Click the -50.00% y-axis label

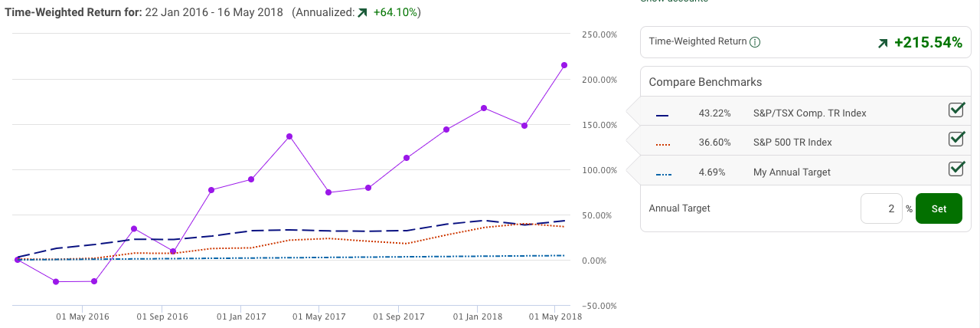(599, 306)
